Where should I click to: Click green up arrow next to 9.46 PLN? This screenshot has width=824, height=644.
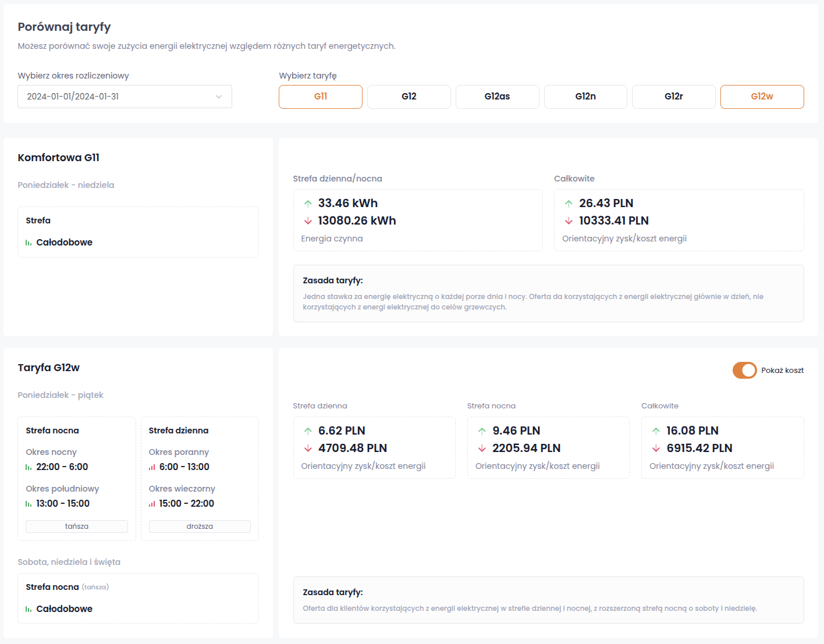482,431
